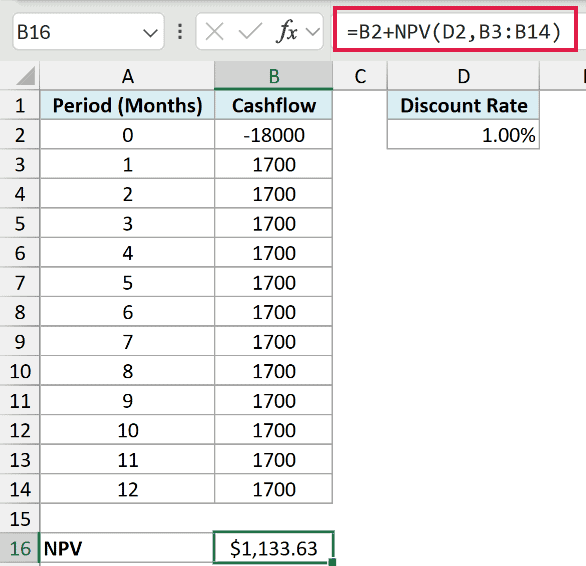This screenshot has width=586, height=566.
Task: Click the Select All corner triangle
Action: [25, 76]
